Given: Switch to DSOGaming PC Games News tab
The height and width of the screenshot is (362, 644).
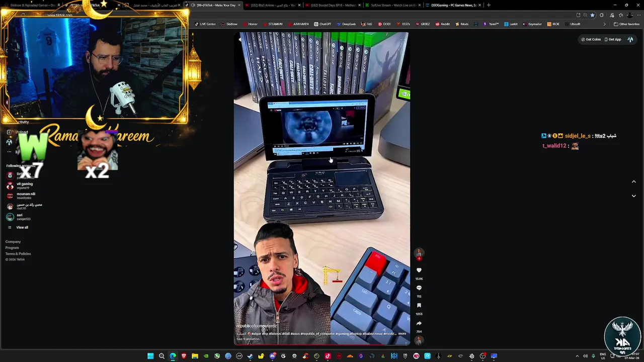Looking at the screenshot, I should [453, 5].
